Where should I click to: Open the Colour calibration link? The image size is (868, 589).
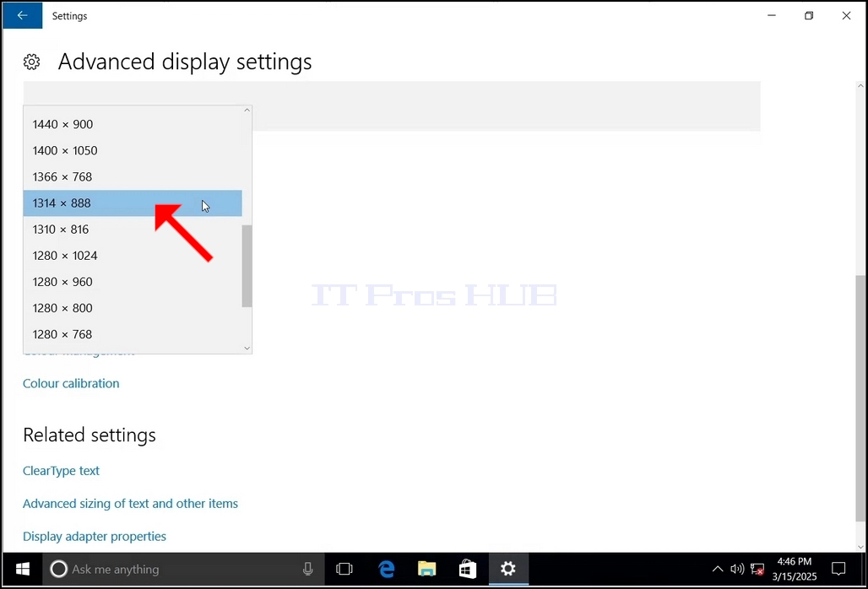[71, 383]
